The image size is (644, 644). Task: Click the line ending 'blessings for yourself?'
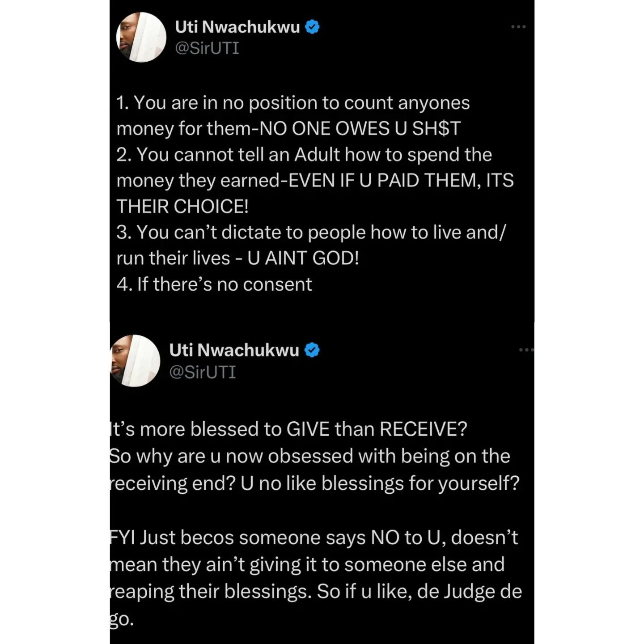(x=315, y=483)
